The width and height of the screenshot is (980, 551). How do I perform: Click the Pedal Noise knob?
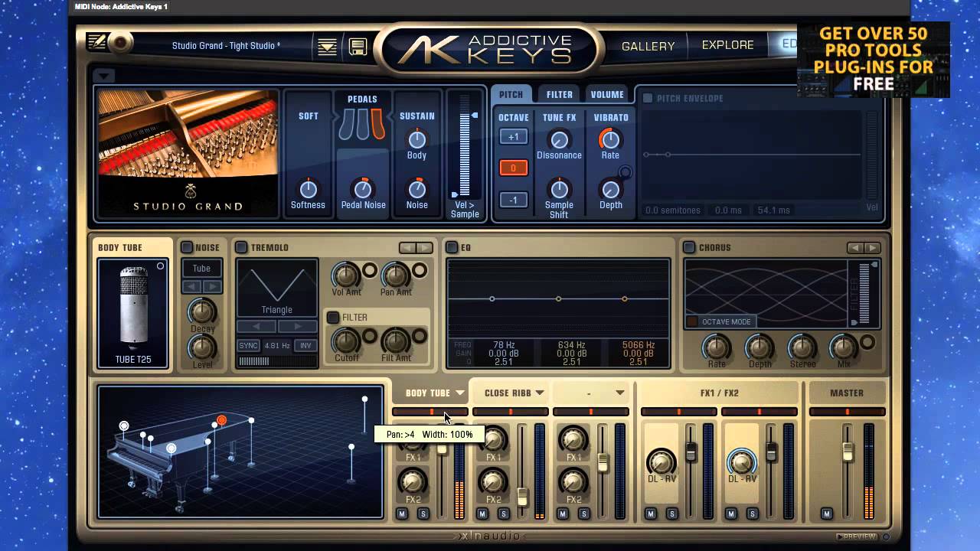pos(362,188)
